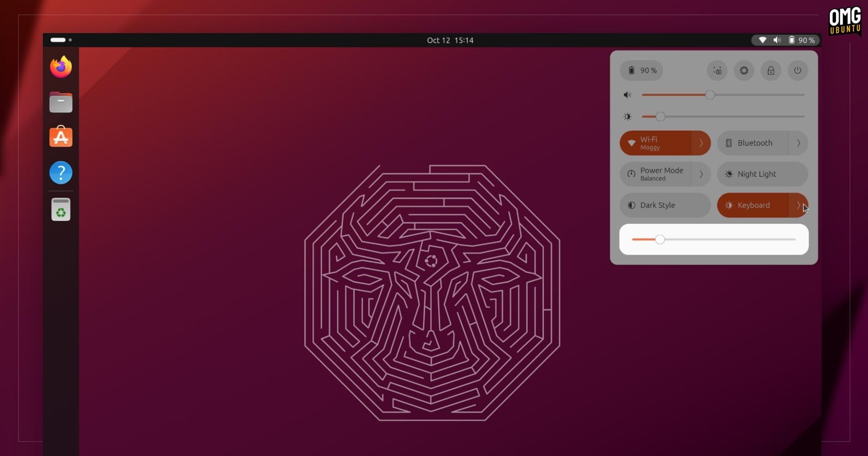Image resolution: width=868 pixels, height=456 pixels.
Task: Open the power off menu icon
Action: 797,71
